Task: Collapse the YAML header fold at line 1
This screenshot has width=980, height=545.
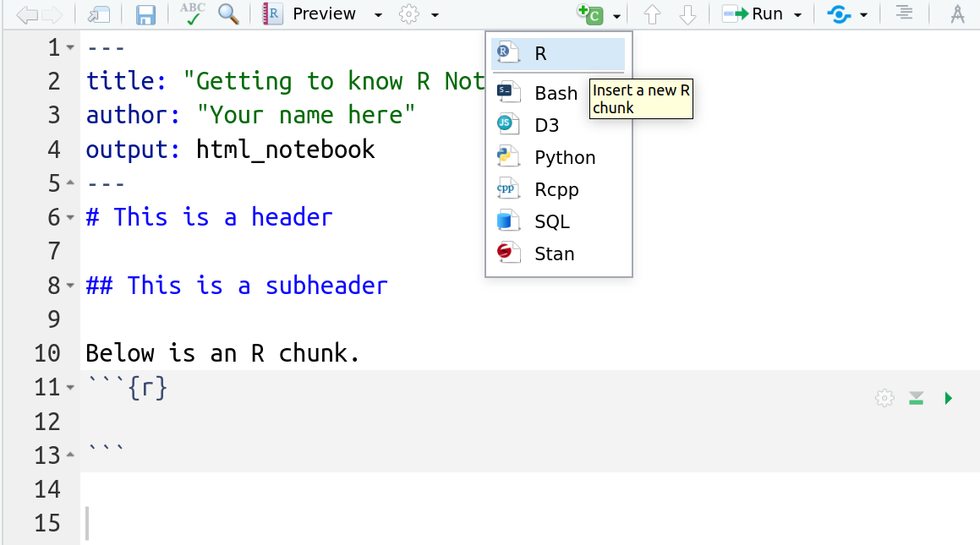Action: click(x=70, y=47)
